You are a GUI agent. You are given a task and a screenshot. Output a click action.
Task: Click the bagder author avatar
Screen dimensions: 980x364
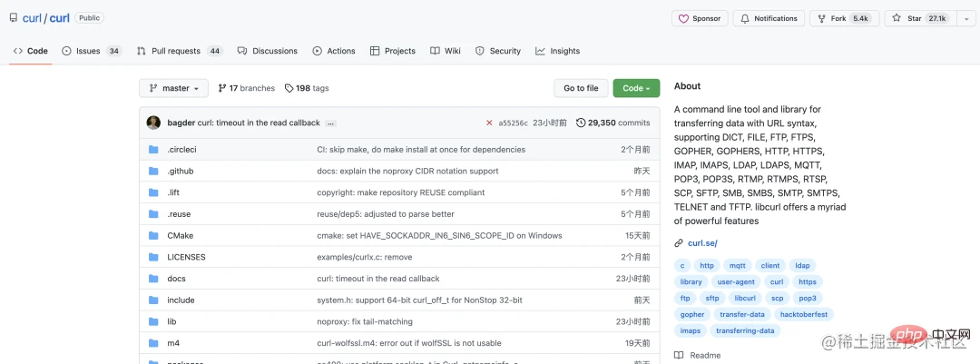153,123
